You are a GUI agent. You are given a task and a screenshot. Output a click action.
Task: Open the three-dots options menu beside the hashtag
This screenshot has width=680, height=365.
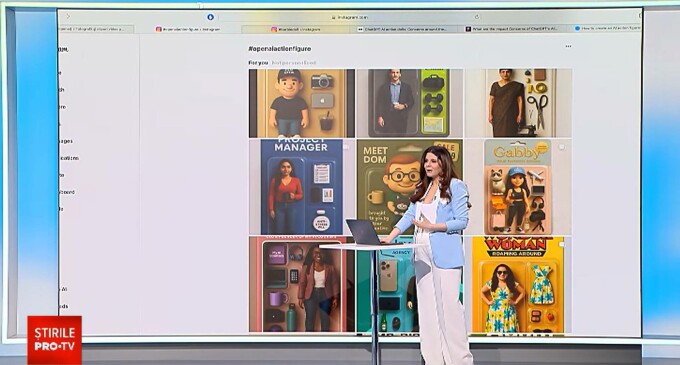(x=568, y=46)
